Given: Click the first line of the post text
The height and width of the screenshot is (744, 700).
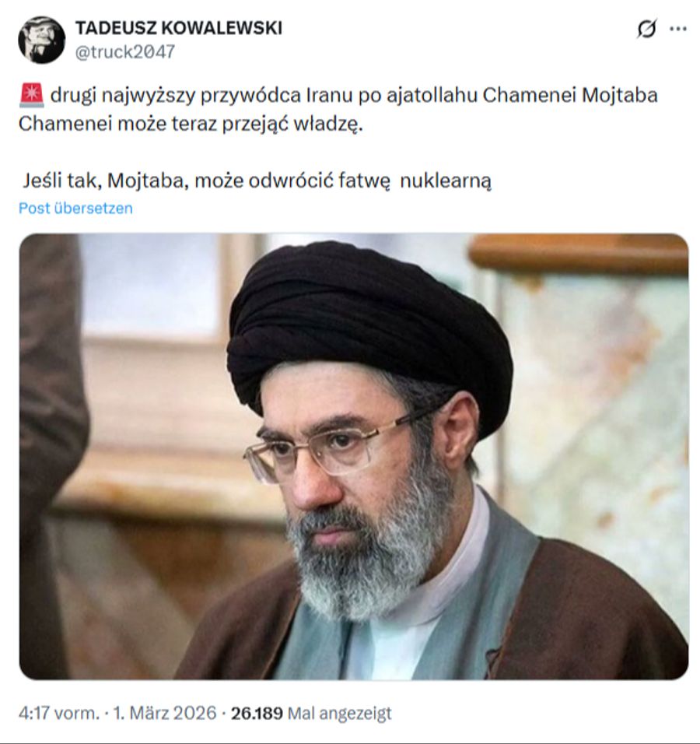Looking at the screenshot, I should click(x=354, y=96).
